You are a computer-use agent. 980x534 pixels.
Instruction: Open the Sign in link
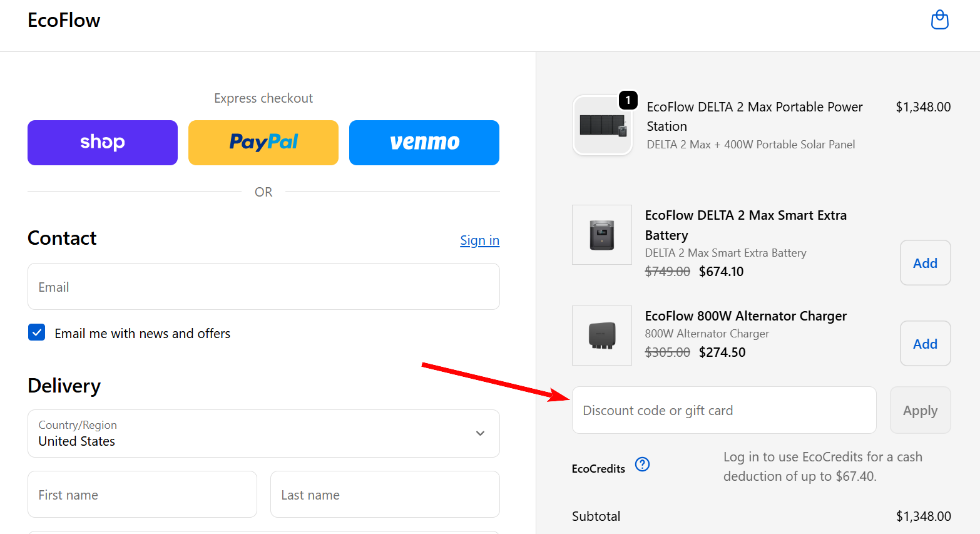(x=479, y=240)
